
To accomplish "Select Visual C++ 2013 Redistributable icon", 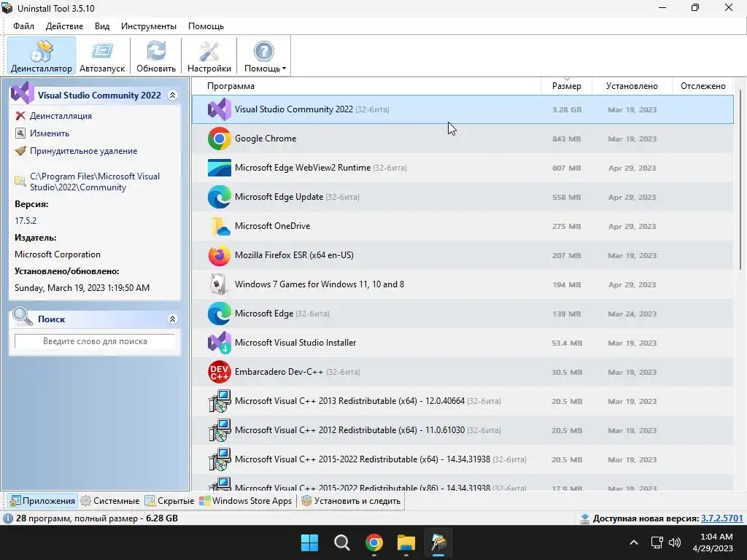I will point(219,401).
